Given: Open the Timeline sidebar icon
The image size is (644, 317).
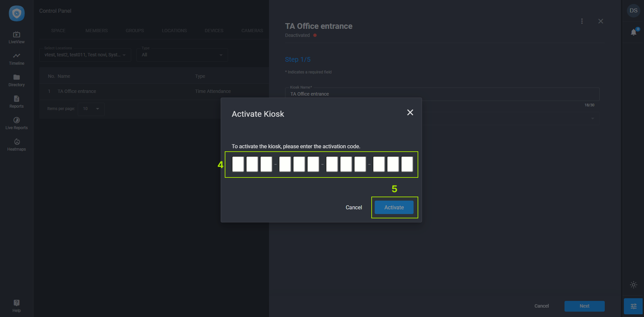Looking at the screenshot, I should coord(16,59).
